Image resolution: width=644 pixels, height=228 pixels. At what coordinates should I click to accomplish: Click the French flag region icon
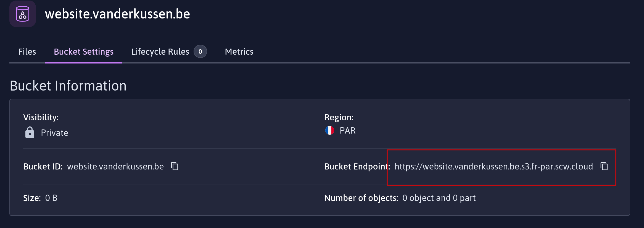[x=329, y=130]
